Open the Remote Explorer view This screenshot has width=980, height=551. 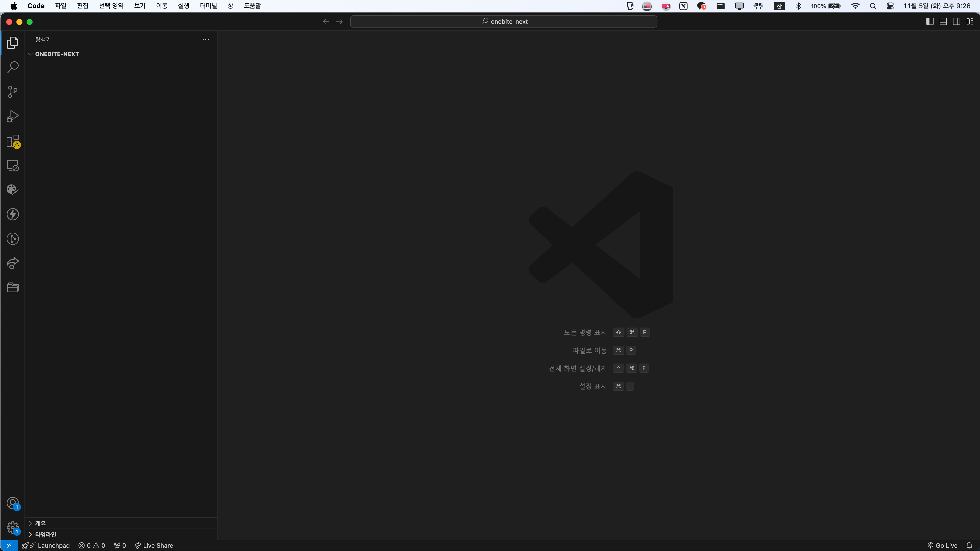13,166
